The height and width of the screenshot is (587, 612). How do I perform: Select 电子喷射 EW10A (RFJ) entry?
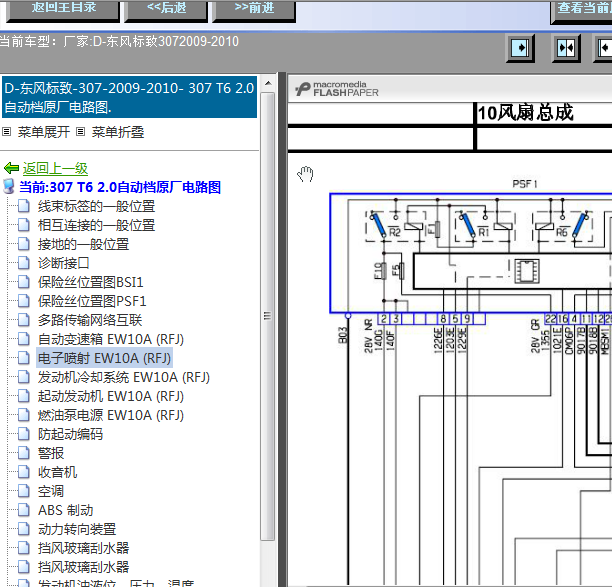104,358
